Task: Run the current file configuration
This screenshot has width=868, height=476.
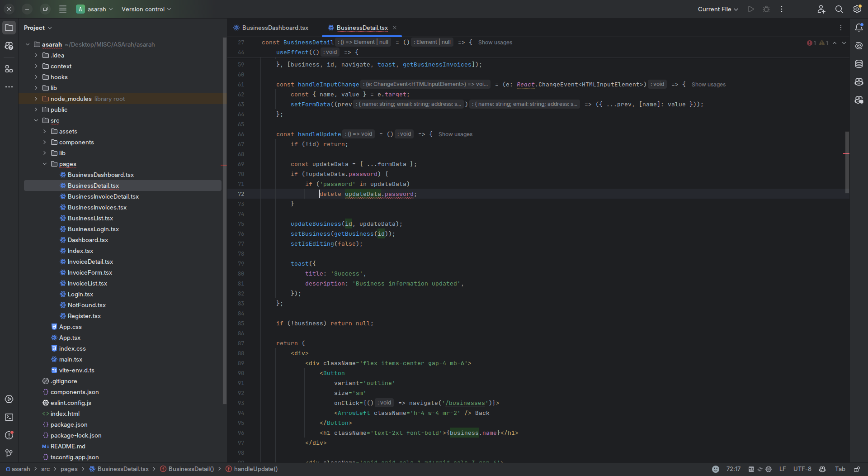Action: tap(750, 9)
